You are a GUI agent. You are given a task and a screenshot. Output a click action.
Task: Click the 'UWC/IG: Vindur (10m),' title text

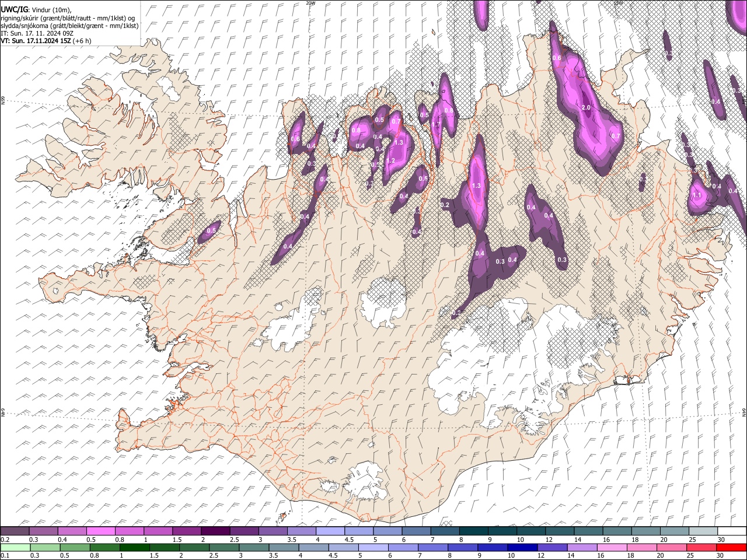36,9
